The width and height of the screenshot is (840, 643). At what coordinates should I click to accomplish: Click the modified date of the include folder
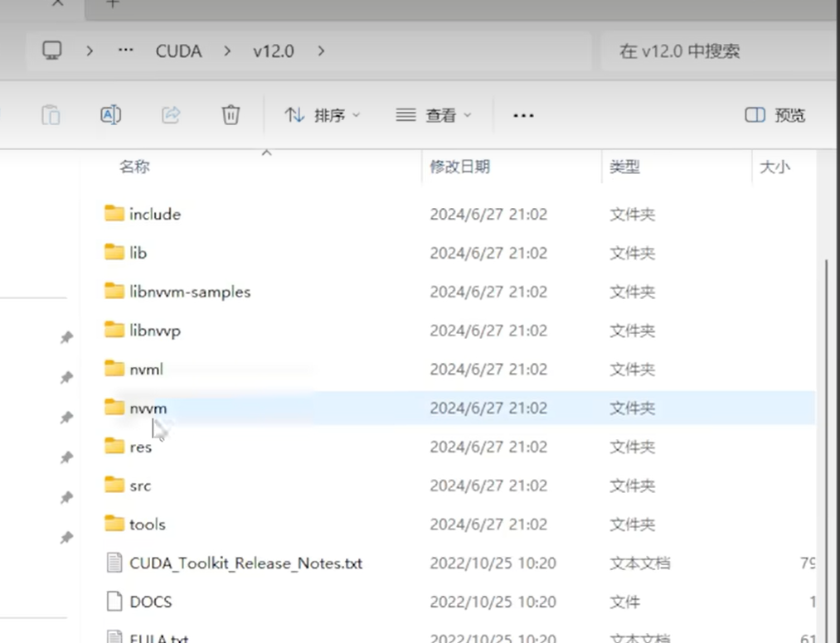click(x=488, y=214)
